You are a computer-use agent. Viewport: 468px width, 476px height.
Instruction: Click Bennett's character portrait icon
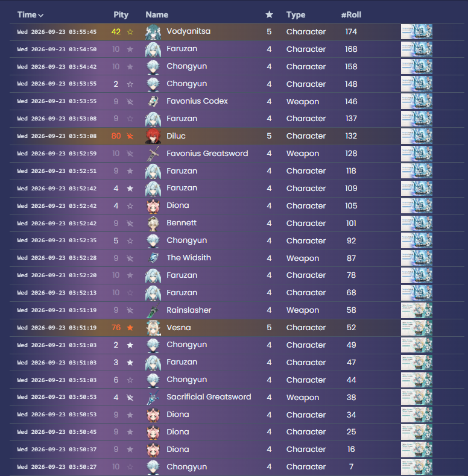pos(153,223)
